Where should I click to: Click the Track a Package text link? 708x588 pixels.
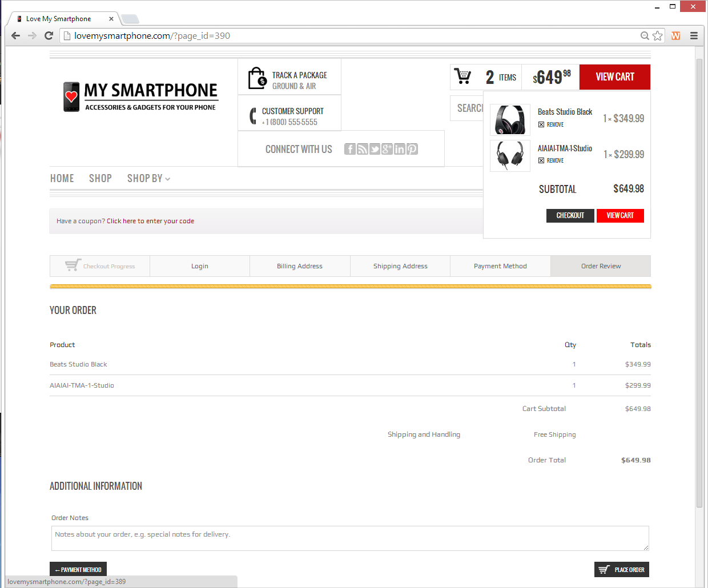pos(300,75)
